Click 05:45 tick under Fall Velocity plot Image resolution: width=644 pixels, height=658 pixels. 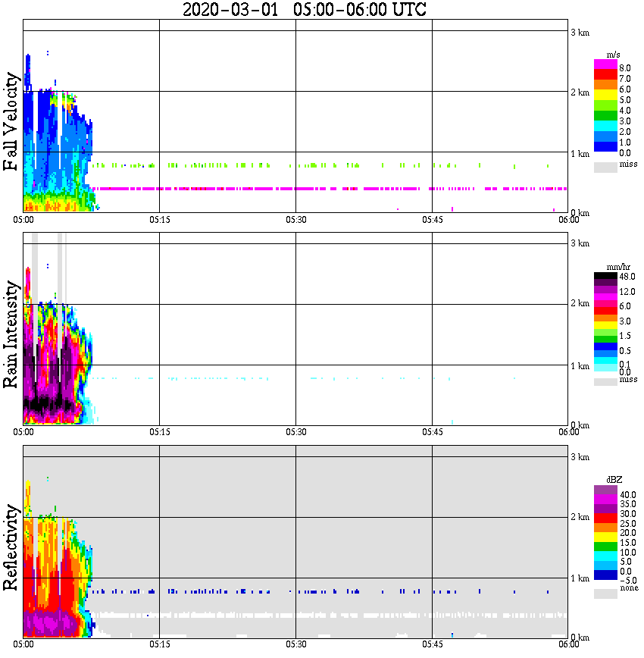[x=433, y=220]
